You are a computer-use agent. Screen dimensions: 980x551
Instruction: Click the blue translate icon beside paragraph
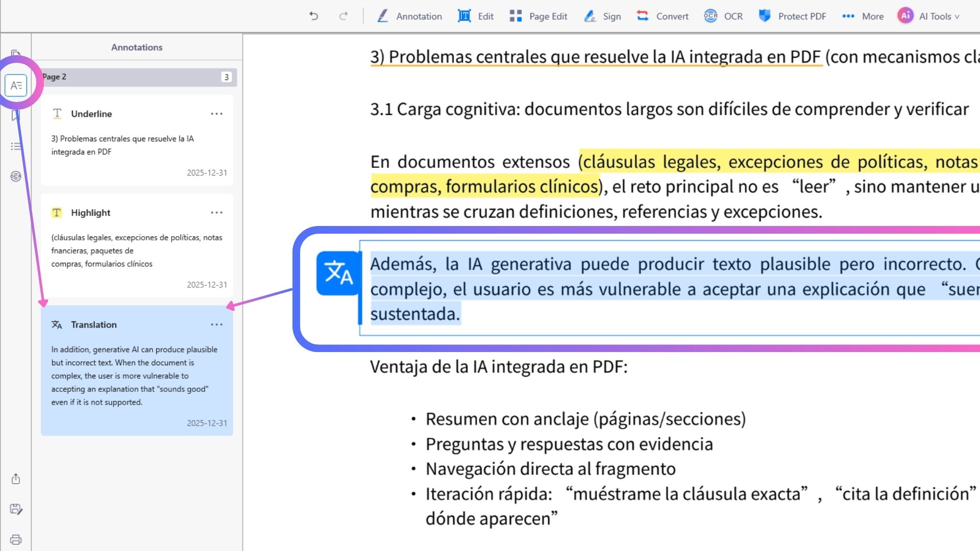click(x=338, y=273)
